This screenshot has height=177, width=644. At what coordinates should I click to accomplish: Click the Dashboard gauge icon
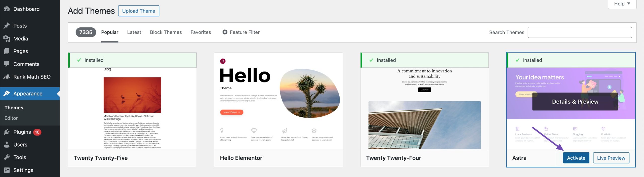point(7,9)
